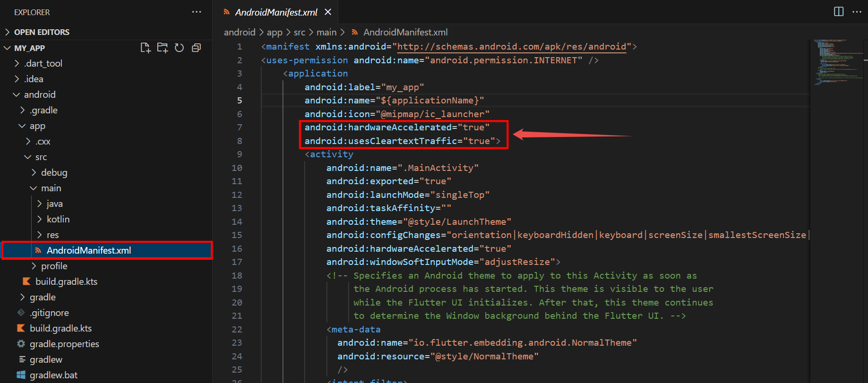Click the android:label="my_app" line
Viewport: 868px width, 383px height.
coord(364,87)
